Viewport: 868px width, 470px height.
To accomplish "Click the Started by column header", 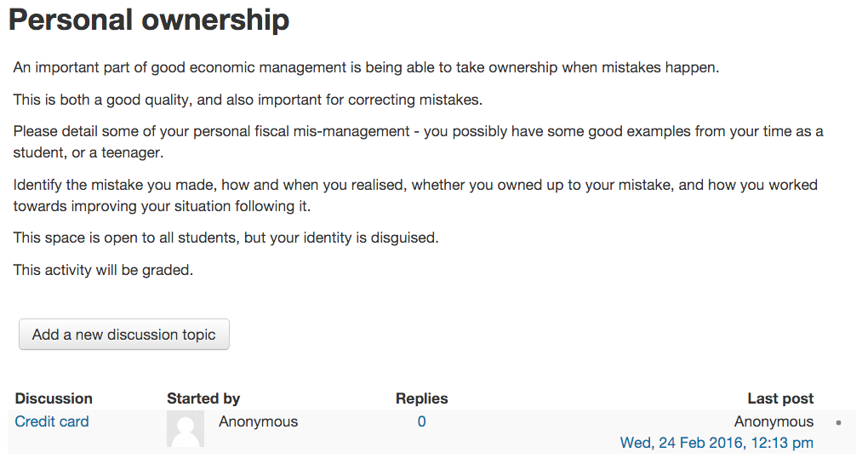I will click(x=203, y=398).
